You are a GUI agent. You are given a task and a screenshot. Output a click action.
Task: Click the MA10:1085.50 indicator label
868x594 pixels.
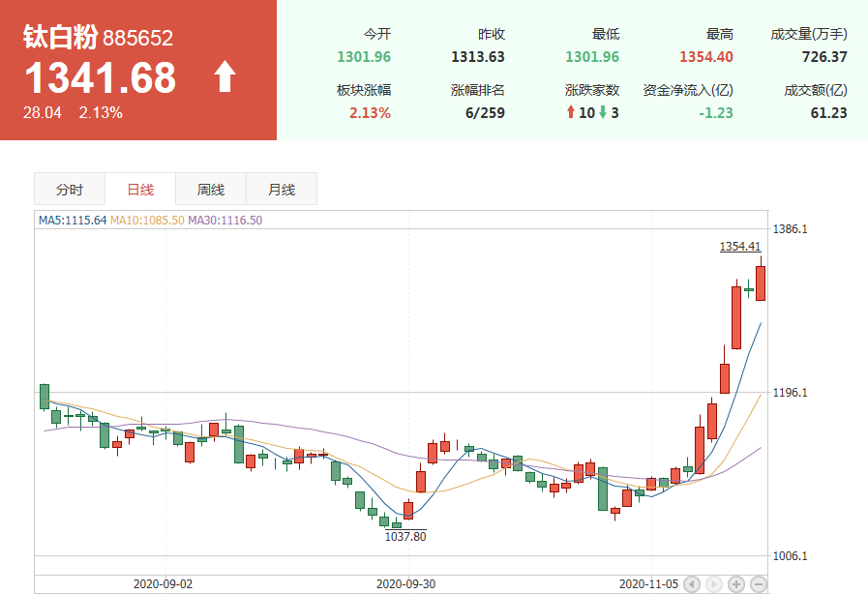[147, 221]
